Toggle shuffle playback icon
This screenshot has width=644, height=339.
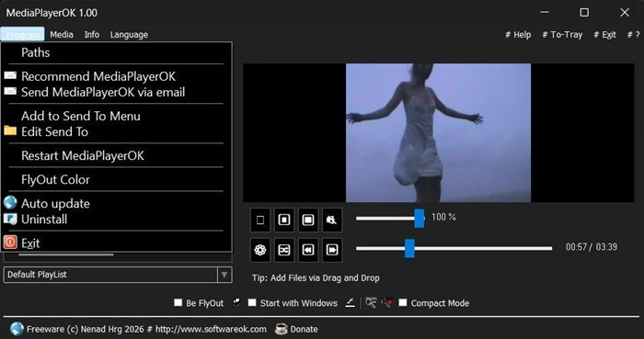click(x=284, y=250)
